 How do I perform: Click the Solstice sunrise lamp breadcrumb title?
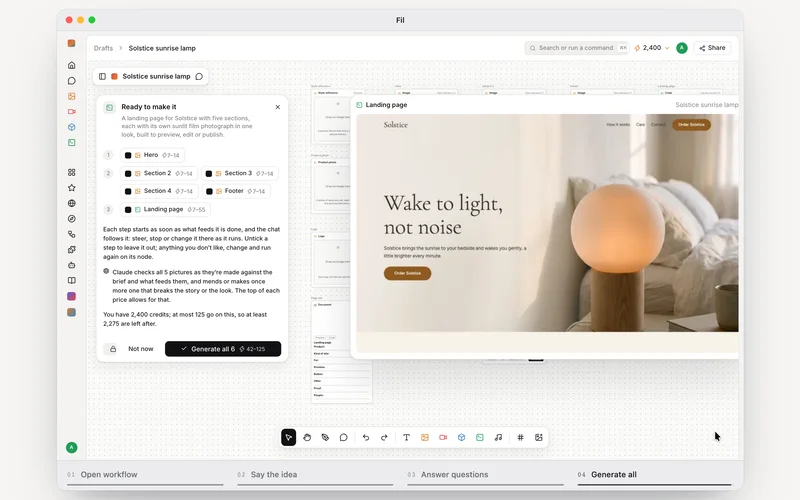pos(162,48)
